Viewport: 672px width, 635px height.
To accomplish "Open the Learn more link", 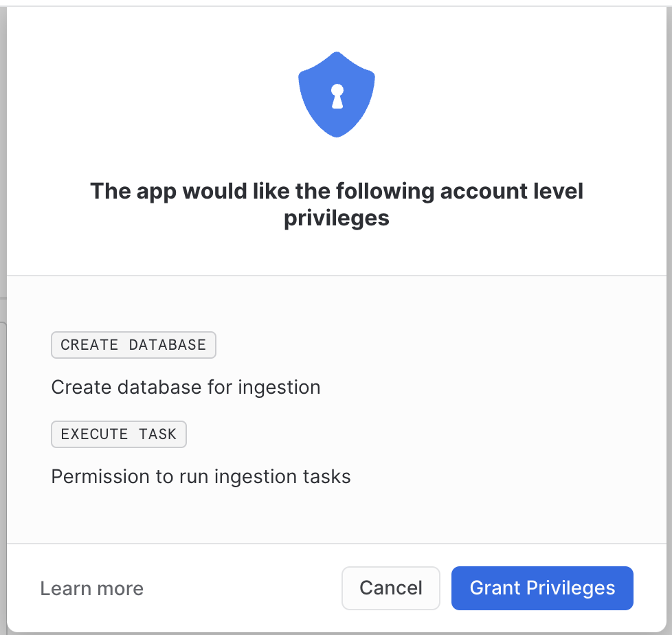I will pyautogui.click(x=91, y=589).
